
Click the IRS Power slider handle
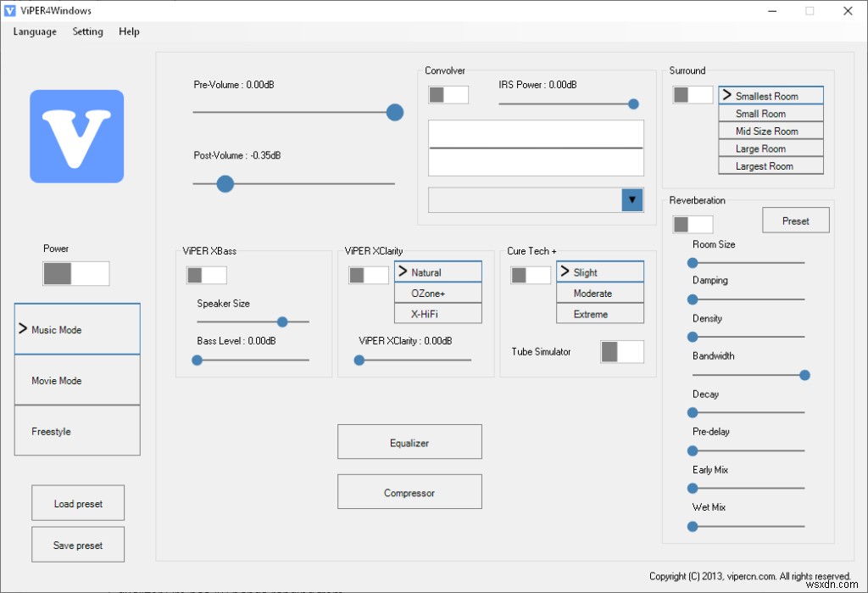(633, 103)
